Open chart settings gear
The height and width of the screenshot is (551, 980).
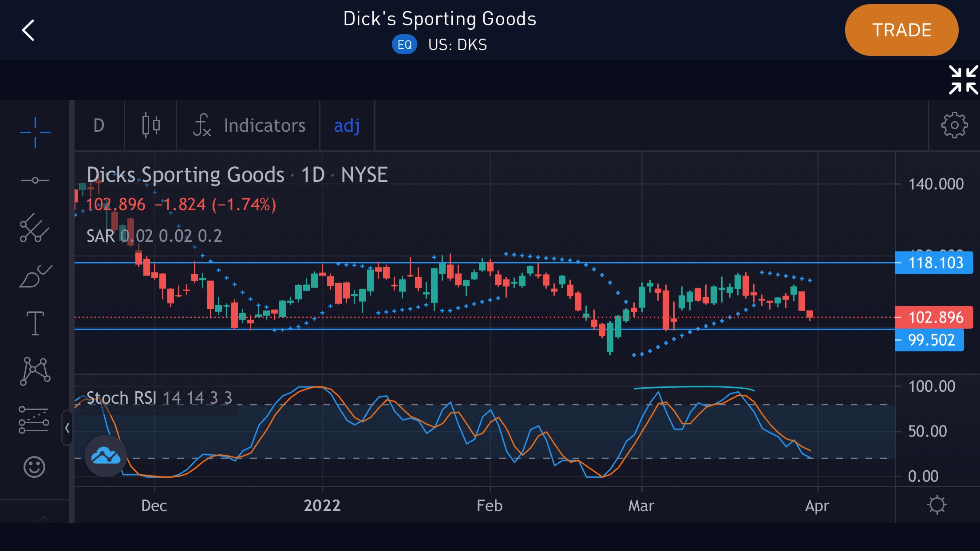[954, 126]
